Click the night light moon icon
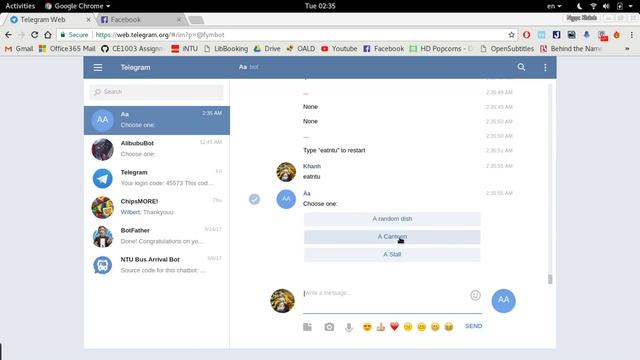Image resolution: width=640 pixels, height=360 pixels. (x=579, y=6)
